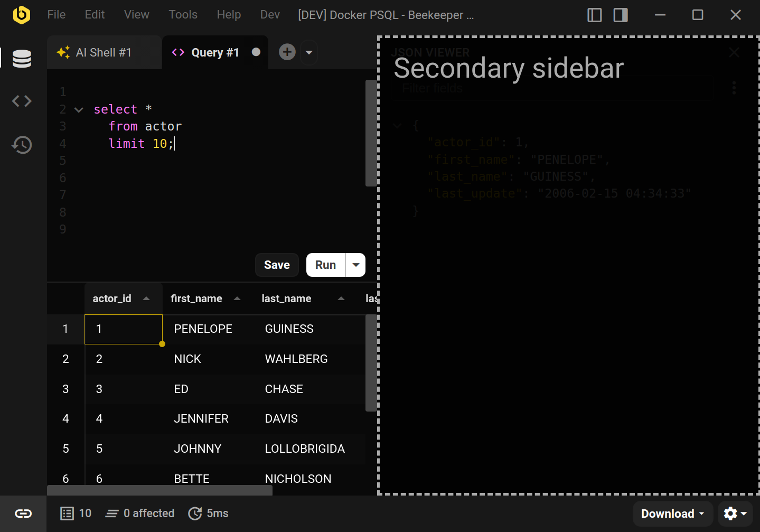The width and height of the screenshot is (760, 532).
Task: Open the Download dropdown button
Action: click(672, 514)
